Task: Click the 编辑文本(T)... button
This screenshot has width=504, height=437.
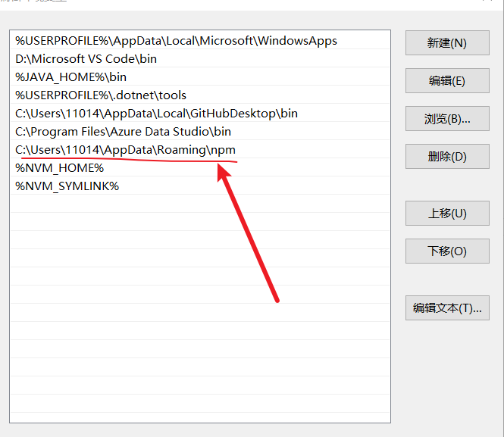Action: 446,308
